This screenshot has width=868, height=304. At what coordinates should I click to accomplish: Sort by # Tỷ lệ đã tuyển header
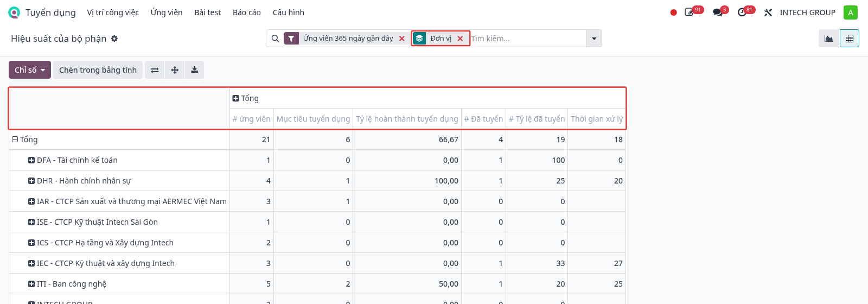click(x=537, y=119)
